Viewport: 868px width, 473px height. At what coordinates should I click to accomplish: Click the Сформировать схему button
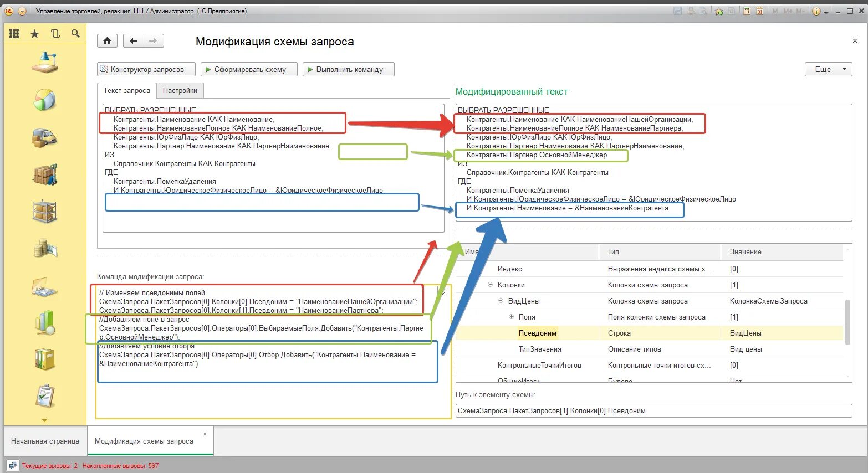coord(249,69)
